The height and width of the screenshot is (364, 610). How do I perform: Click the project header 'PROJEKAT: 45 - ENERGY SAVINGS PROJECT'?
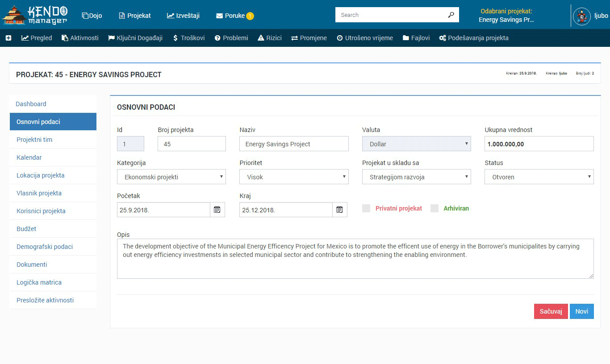coord(89,74)
